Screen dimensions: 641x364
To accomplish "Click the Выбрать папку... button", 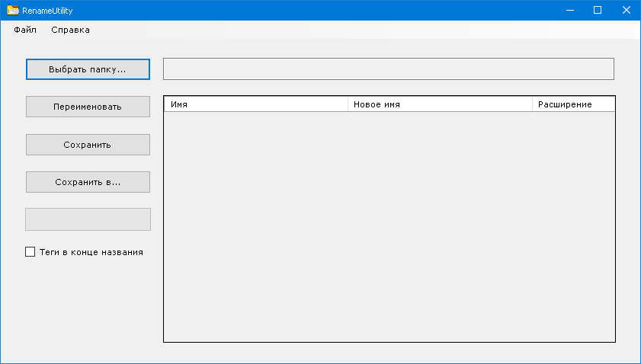I will pyautogui.click(x=88, y=69).
